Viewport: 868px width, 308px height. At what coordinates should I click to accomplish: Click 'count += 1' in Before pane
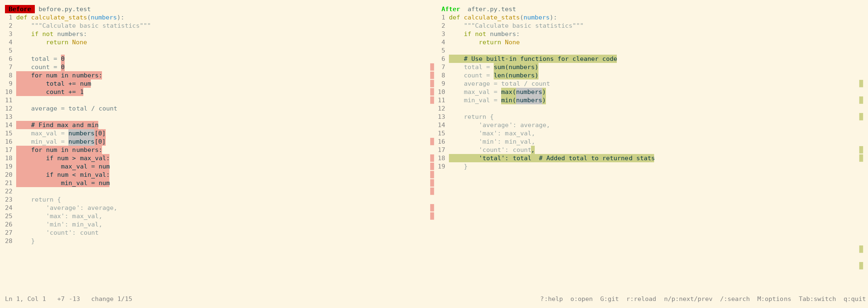(x=65, y=92)
